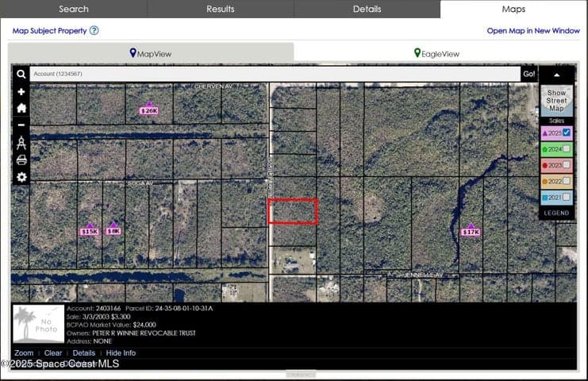Click the $15K sale marker
The image size is (588, 381).
tap(90, 230)
